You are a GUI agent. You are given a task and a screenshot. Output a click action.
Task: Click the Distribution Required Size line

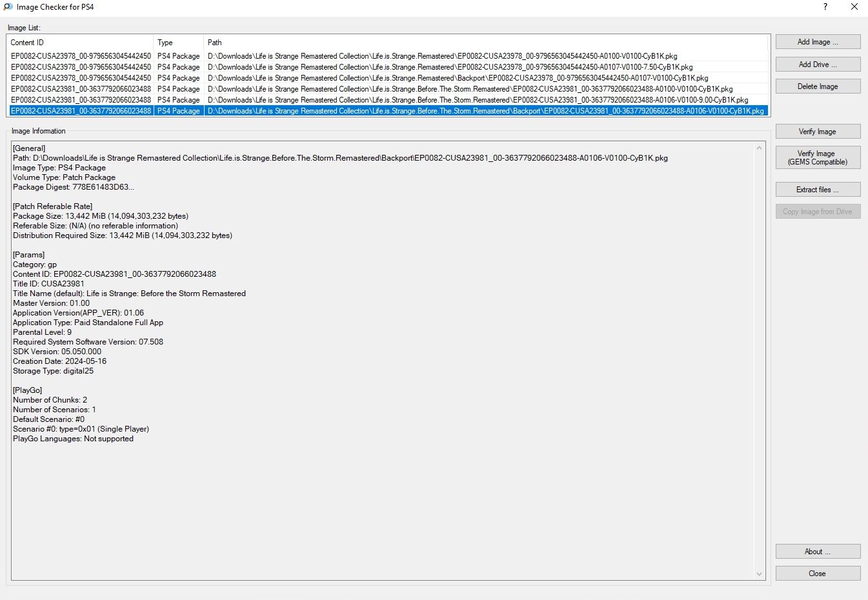point(123,235)
